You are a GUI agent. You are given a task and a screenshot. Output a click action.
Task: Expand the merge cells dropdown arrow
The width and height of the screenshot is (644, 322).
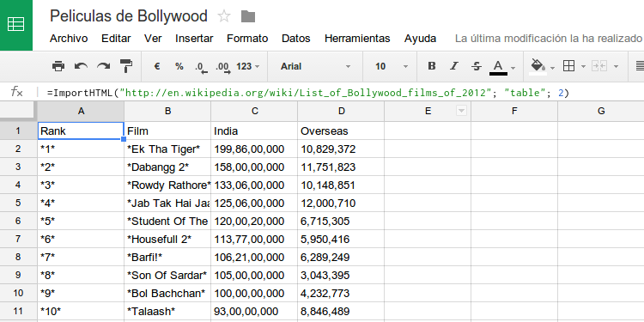click(616, 66)
